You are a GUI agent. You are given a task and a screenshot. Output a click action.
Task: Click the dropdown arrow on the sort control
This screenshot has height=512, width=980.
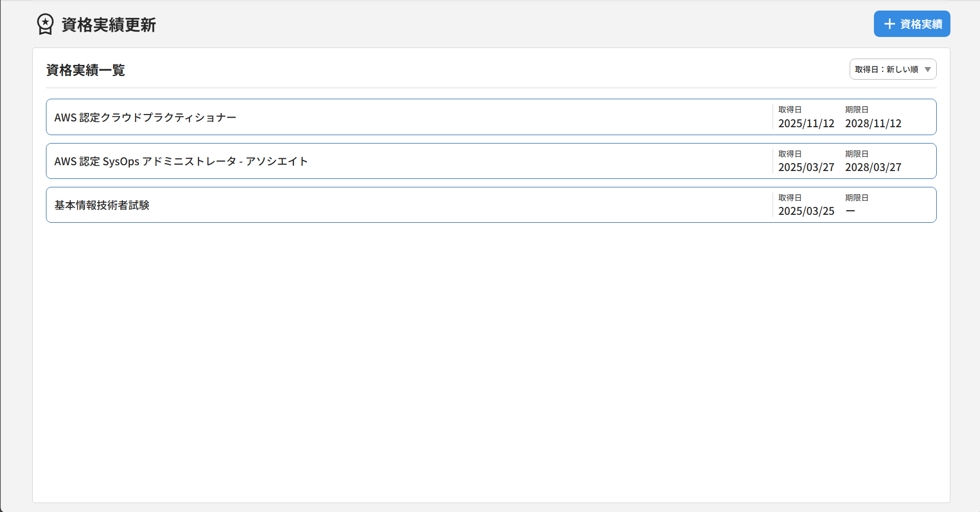tap(927, 69)
